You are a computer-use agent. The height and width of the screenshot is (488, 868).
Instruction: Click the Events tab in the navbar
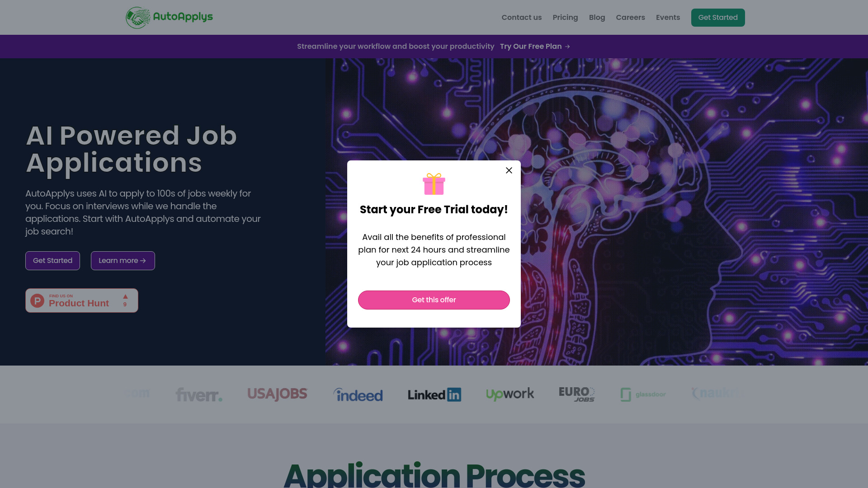pyautogui.click(x=668, y=17)
